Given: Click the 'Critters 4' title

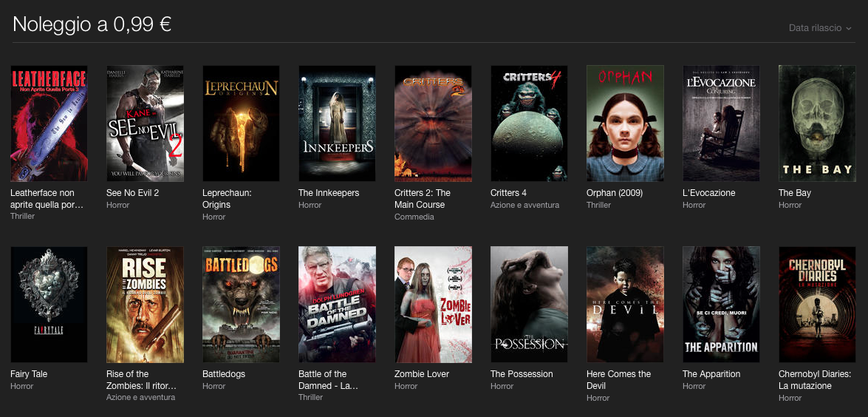Looking at the screenshot, I should pos(509,193).
